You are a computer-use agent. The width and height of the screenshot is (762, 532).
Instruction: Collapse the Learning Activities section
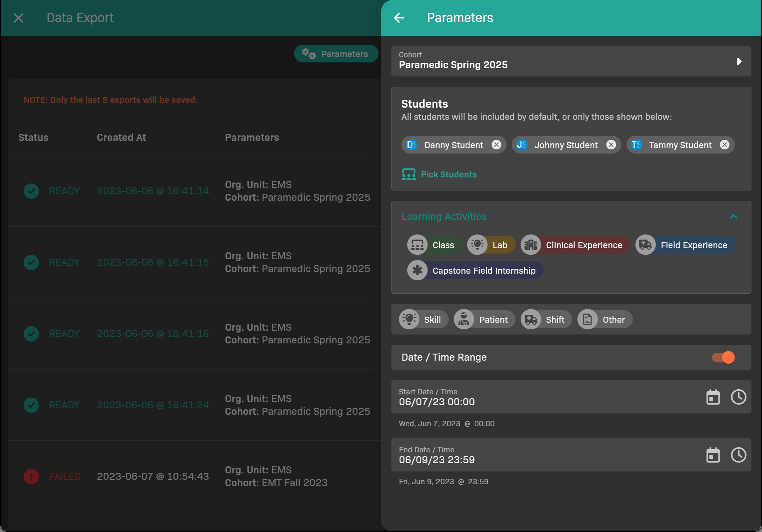click(x=733, y=217)
